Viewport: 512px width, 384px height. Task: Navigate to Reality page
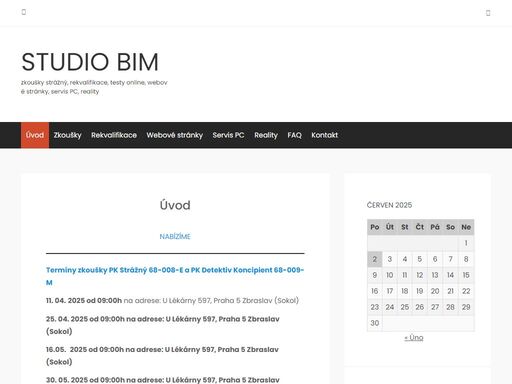(266, 135)
